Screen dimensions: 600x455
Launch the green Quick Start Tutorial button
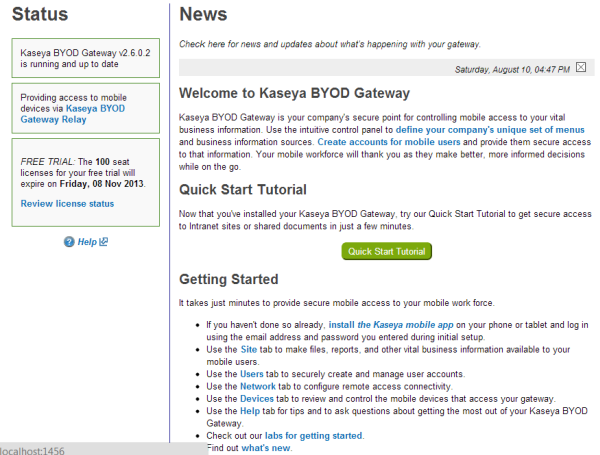pos(386,251)
